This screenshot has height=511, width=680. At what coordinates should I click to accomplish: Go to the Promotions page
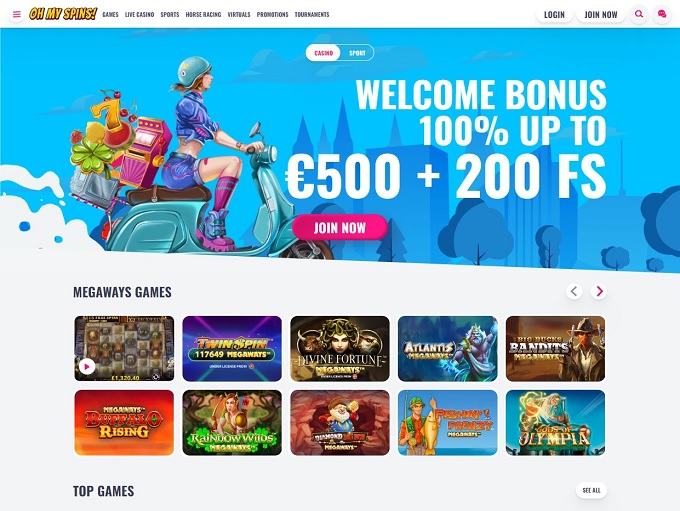[x=272, y=14]
